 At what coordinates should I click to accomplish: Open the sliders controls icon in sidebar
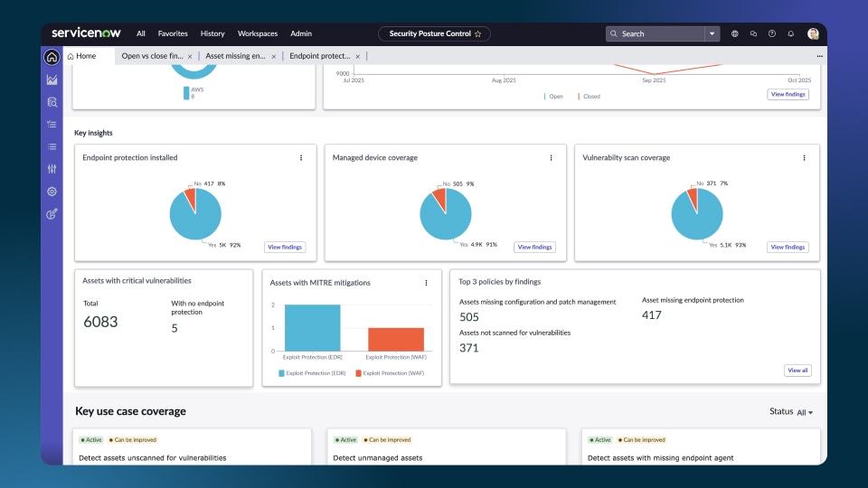coord(52,169)
